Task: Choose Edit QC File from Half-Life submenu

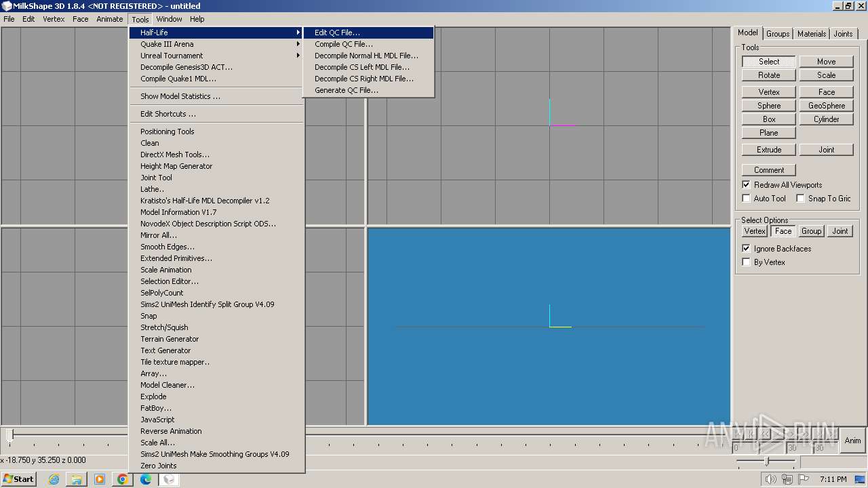Action: pos(368,33)
